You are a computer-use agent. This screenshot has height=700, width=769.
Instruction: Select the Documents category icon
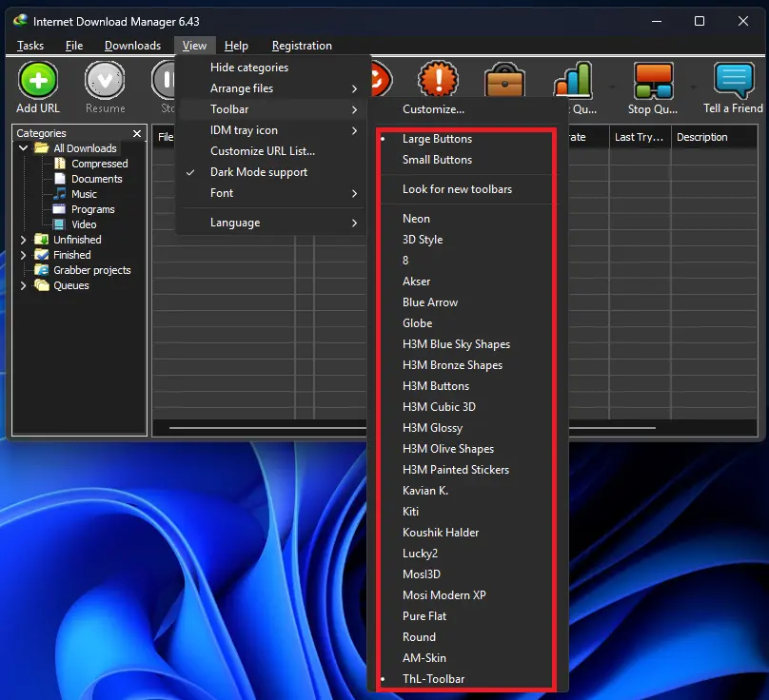tap(60, 179)
